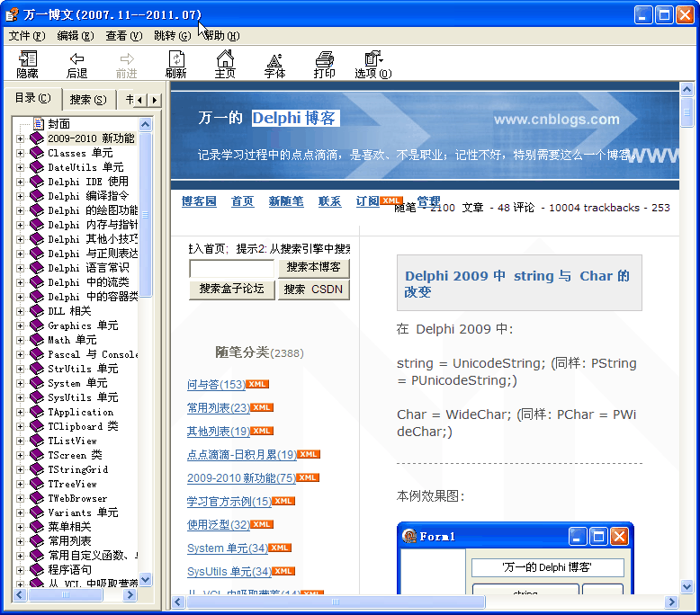Open the 问与答(153) category link

click(x=215, y=385)
